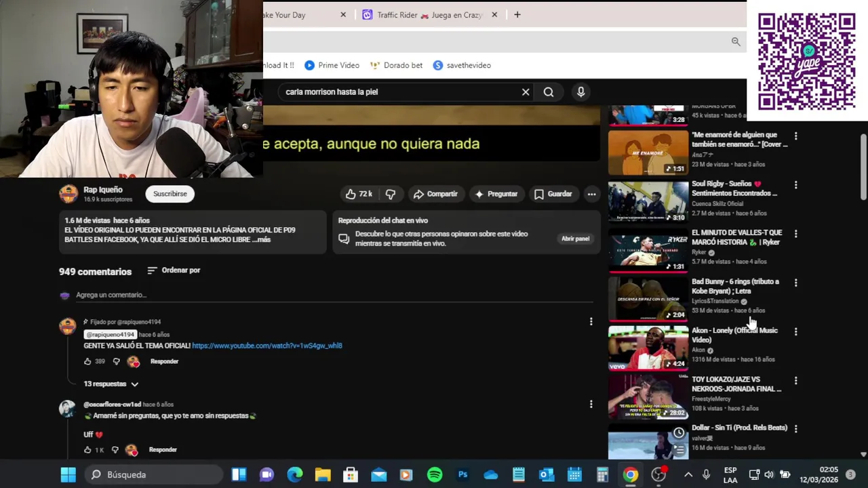Open Bad Bunny - 6 rings video title
The height and width of the screenshot is (488, 868).
pyautogui.click(x=735, y=286)
